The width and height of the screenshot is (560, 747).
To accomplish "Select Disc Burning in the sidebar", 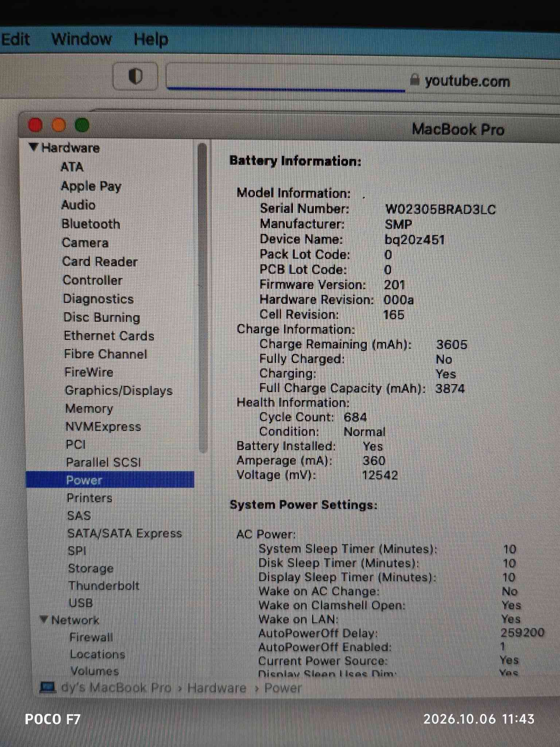I will pos(102,317).
